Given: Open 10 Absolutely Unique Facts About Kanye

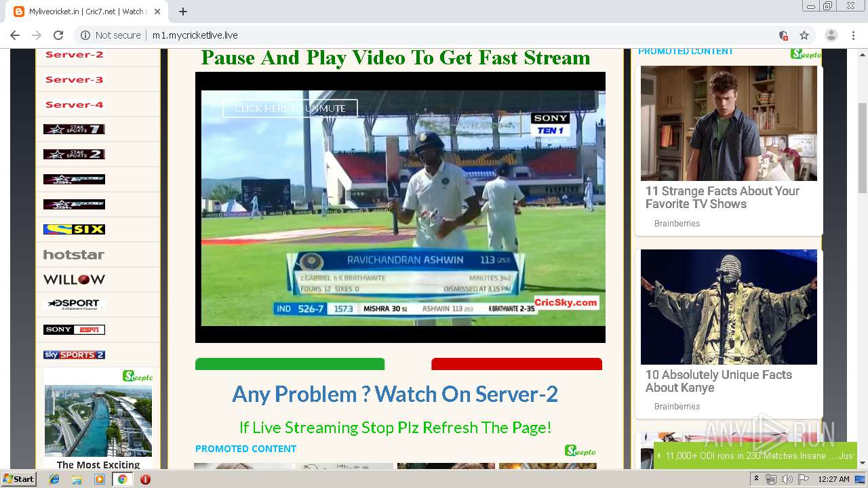Looking at the screenshot, I should tap(719, 381).
